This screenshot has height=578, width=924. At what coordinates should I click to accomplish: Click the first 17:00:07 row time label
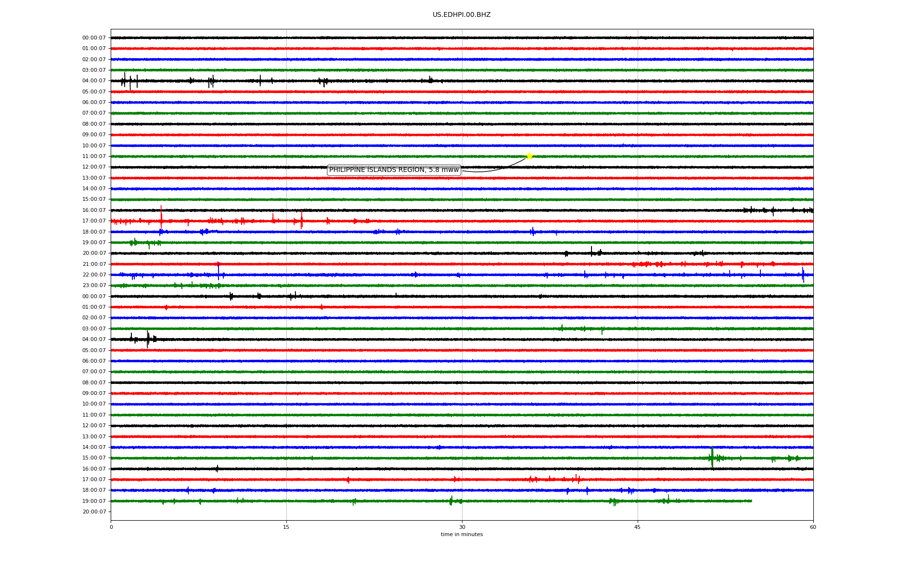(x=94, y=221)
